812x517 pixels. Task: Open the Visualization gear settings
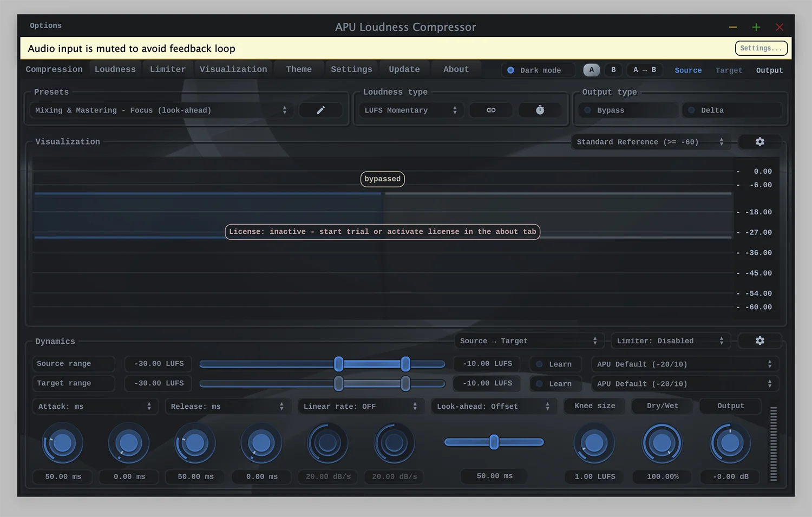coord(760,142)
